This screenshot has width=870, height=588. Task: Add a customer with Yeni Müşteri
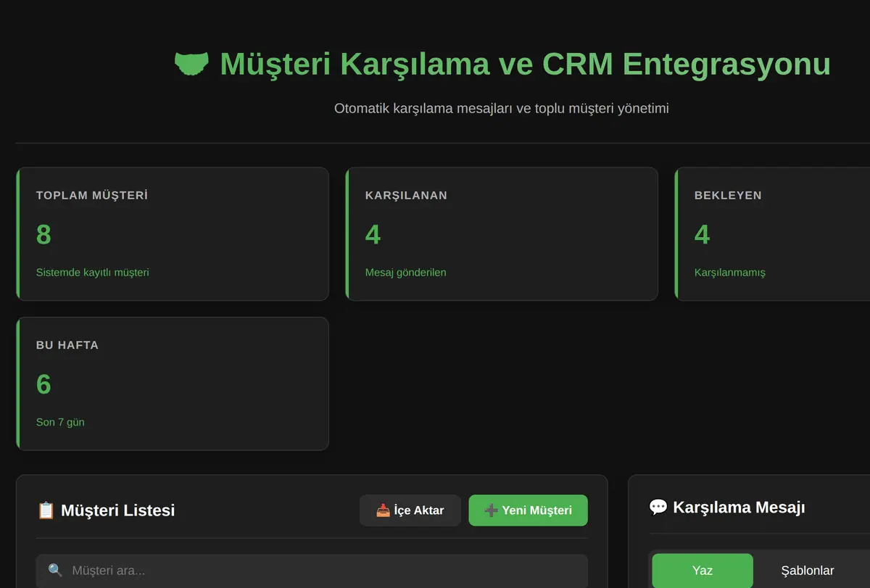pos(529,510)
